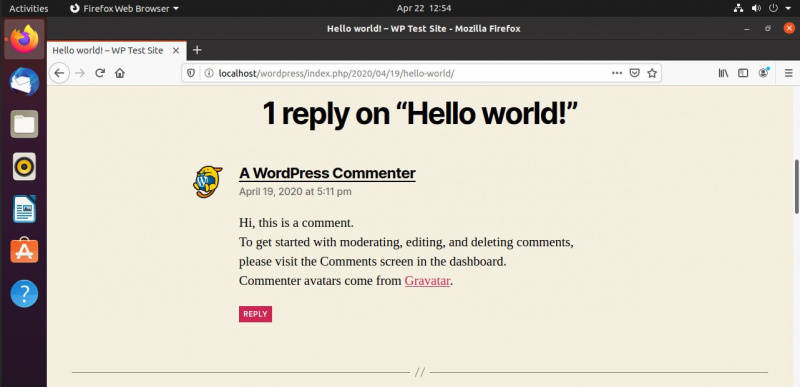The width and height of the screenshot is (800, 387).
Task: Click the REPLY button under the comment
Action: pos(255,314)
